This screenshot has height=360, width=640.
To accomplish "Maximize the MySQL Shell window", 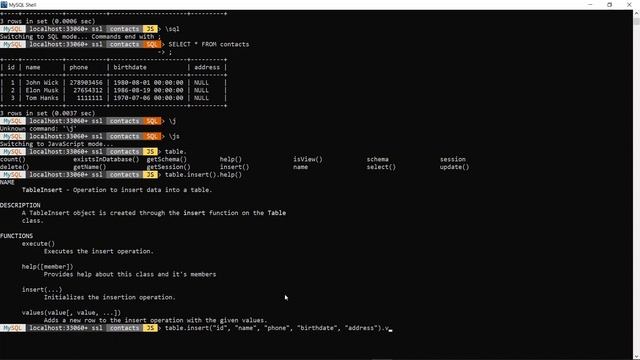I will click(609, 4).
